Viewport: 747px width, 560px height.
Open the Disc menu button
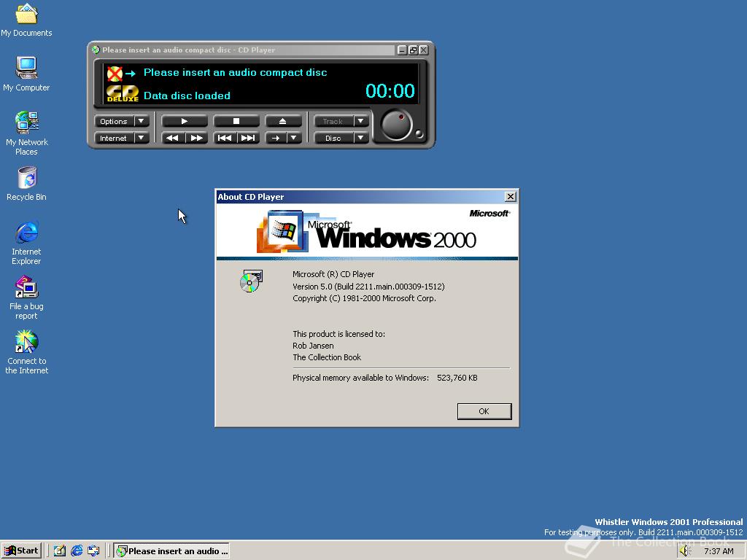[x=333, y=138]
